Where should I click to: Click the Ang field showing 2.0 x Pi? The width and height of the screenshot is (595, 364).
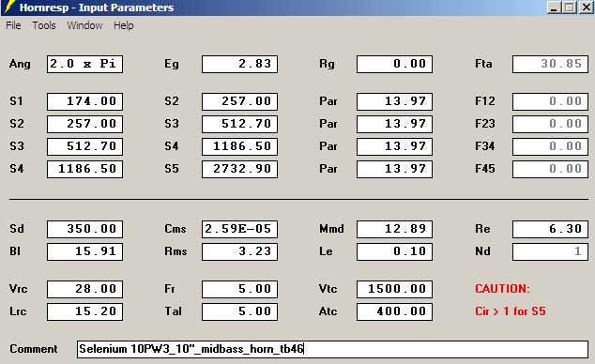click(85, 64)
